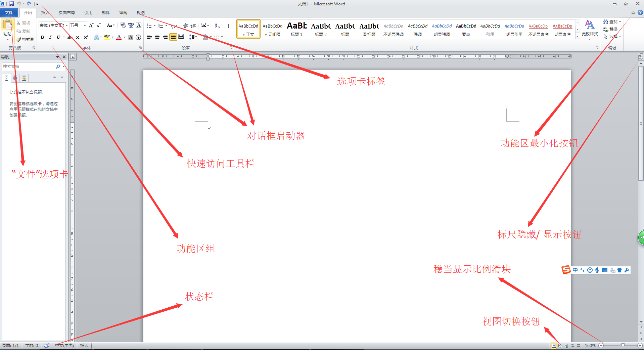Save the document from the quick access toolbar
Screen dimensions: 644x350
pos(11,4)
